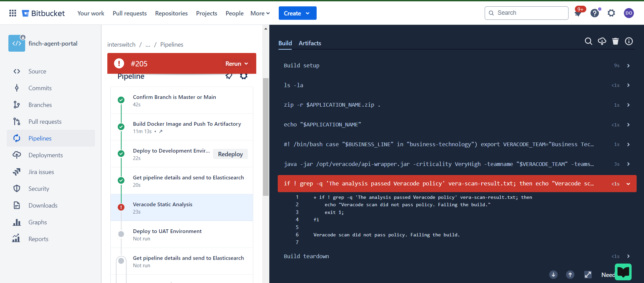Collapse the failed grep command section

point(628,184)
